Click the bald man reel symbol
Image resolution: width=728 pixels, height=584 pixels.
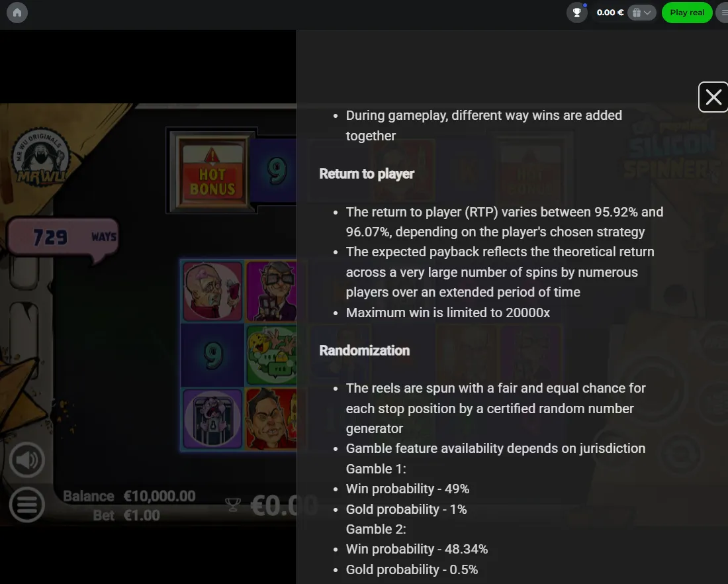pyautogui.click(x=212, y=291)
